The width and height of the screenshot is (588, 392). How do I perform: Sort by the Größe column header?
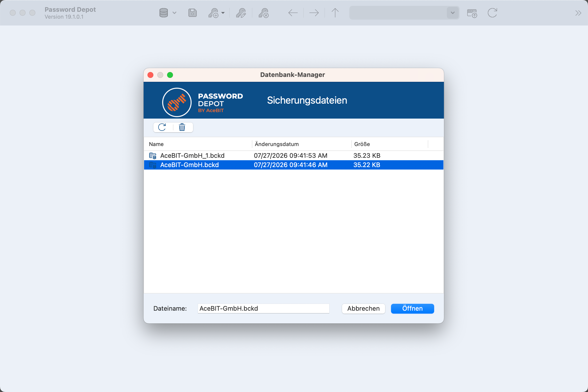tap(390, 144)
